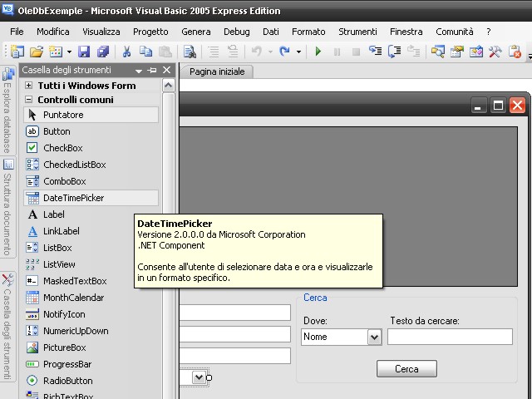Select the NumericUpDown control
The height and width of the screenshot is (399, 532).
(x=91, y=331)
